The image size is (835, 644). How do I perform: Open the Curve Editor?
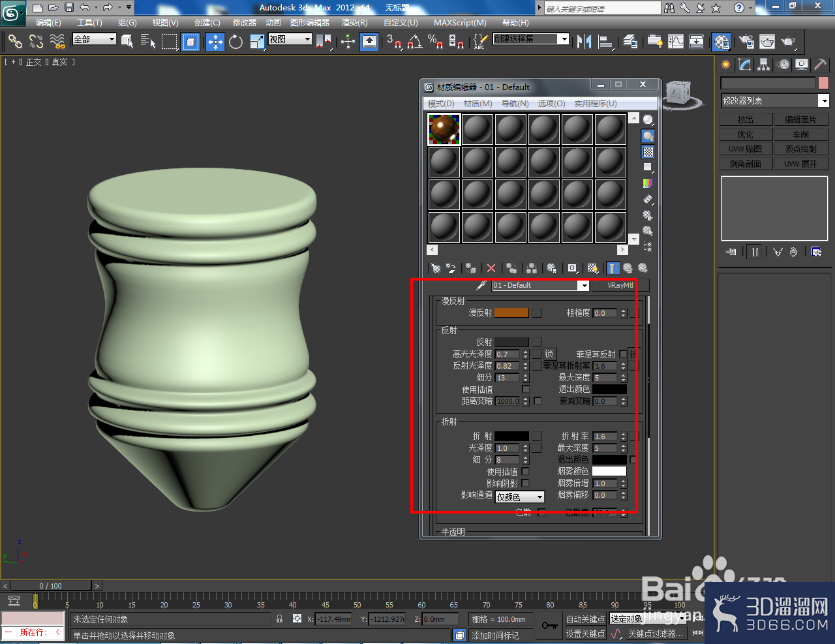click(676, 42)
